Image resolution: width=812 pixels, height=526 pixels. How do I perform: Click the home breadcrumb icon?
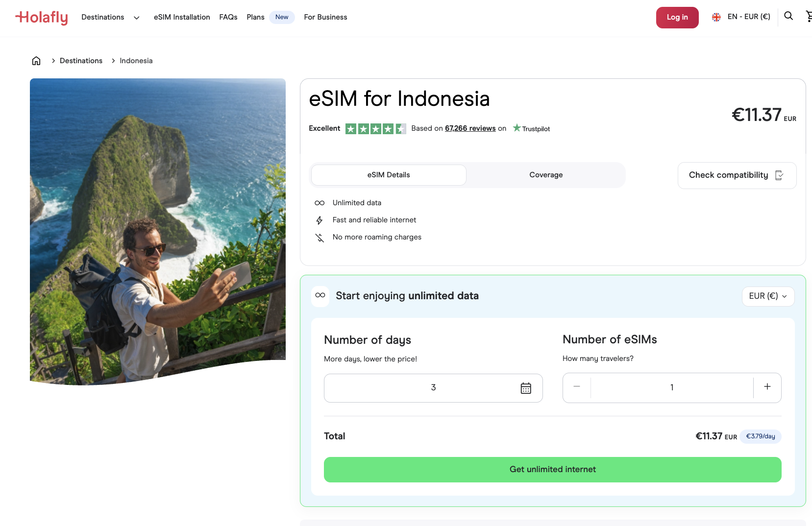coord(36,60)
